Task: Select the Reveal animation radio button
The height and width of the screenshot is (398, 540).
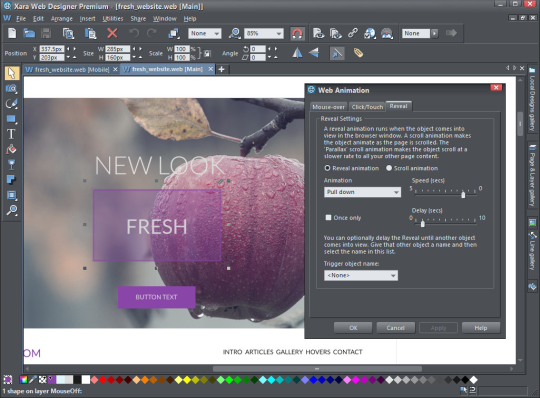Action: pos(327,168)
